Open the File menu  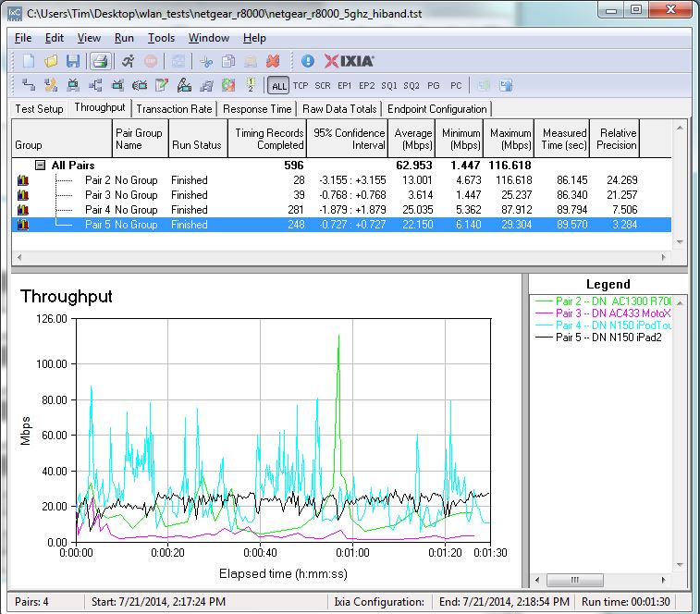point(23,38)
